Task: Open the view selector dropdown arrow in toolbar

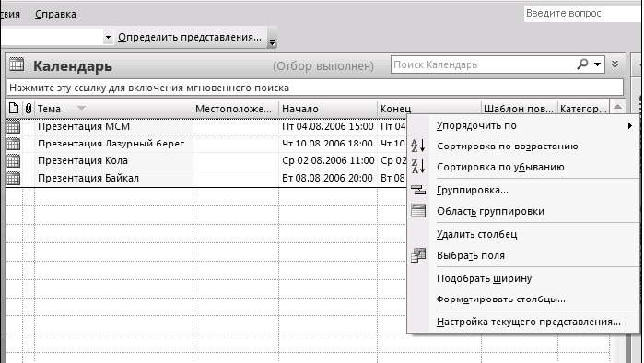Action: [108, 37]
